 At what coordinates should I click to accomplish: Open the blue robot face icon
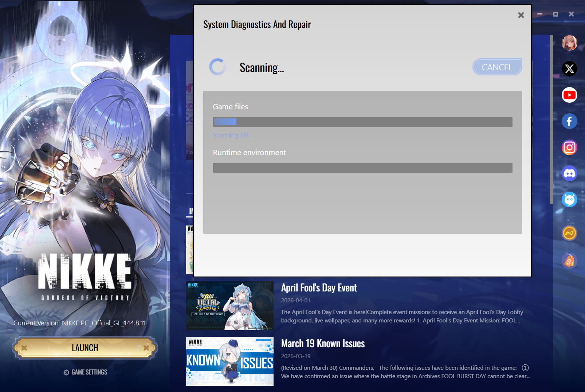pos(569,200)
